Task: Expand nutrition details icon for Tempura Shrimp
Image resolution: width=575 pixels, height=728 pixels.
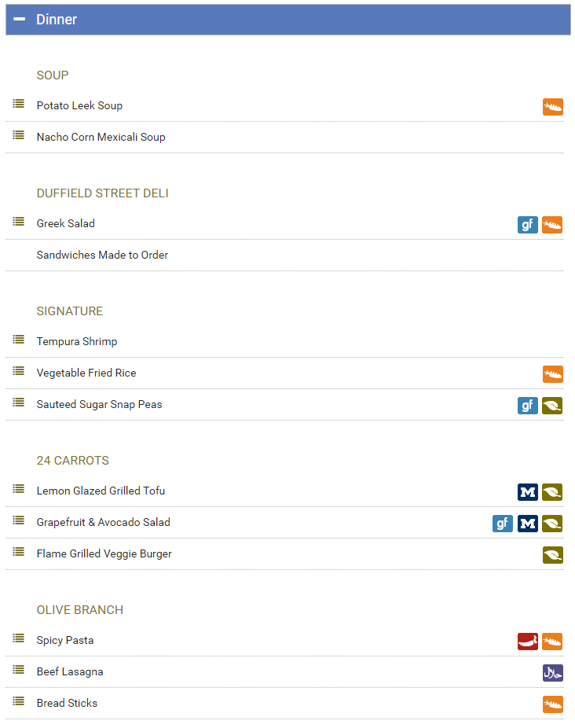Action: [19, 340]
